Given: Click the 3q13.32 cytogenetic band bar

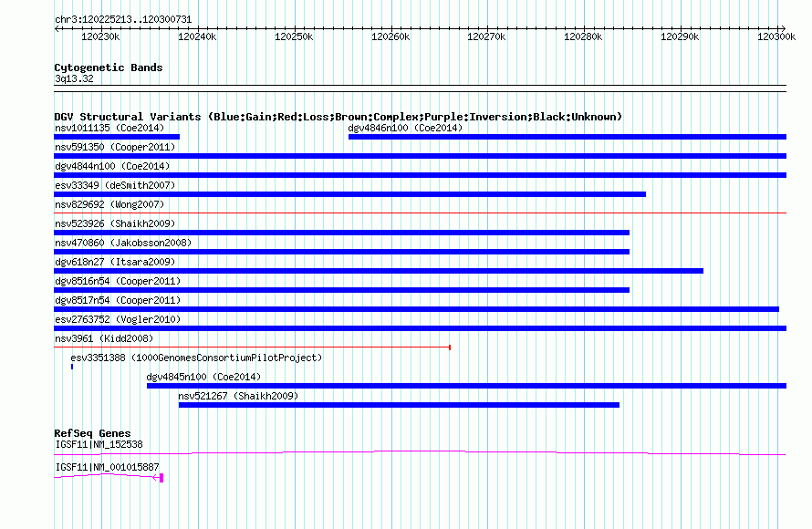Looking at the screenshot, I should pyautogui.click(x=420, y=88).
